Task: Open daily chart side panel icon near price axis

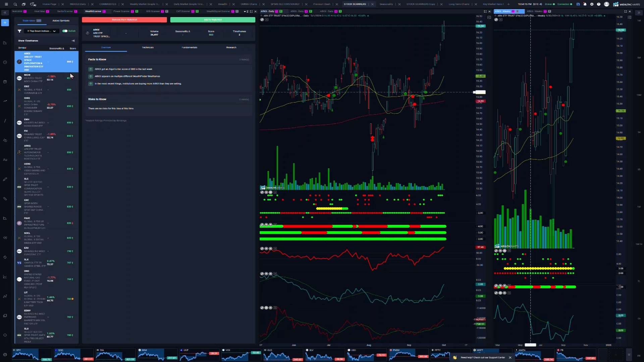Action: tap(489, 17)
